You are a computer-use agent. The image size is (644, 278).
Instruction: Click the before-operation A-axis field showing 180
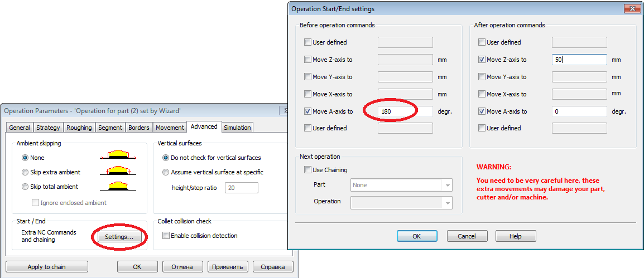click(405, 111)
